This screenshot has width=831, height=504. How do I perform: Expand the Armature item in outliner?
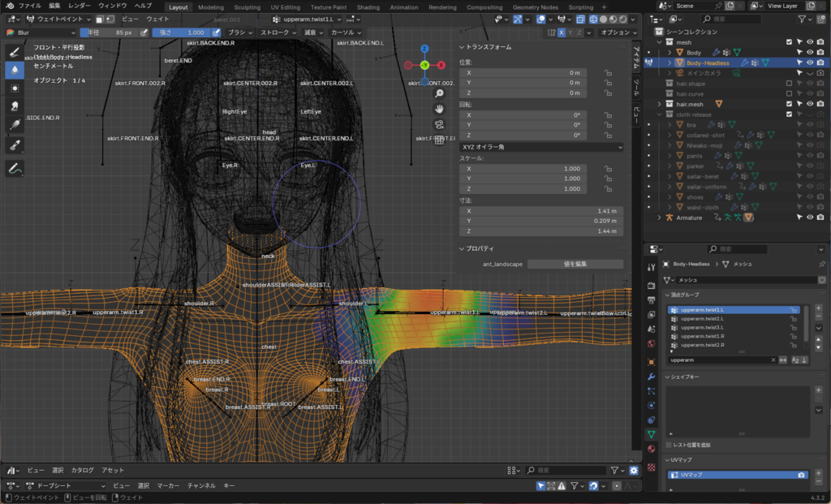pyautogui.click(x=659, y=218)
